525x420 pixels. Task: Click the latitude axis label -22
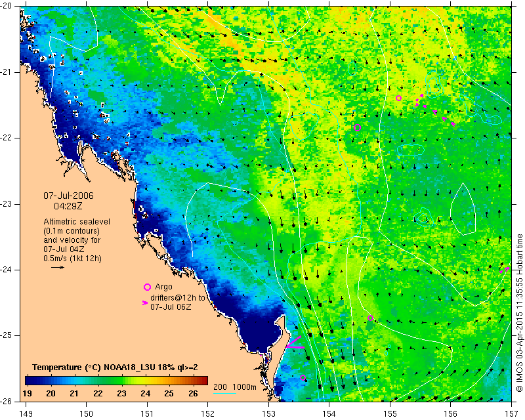5,138
